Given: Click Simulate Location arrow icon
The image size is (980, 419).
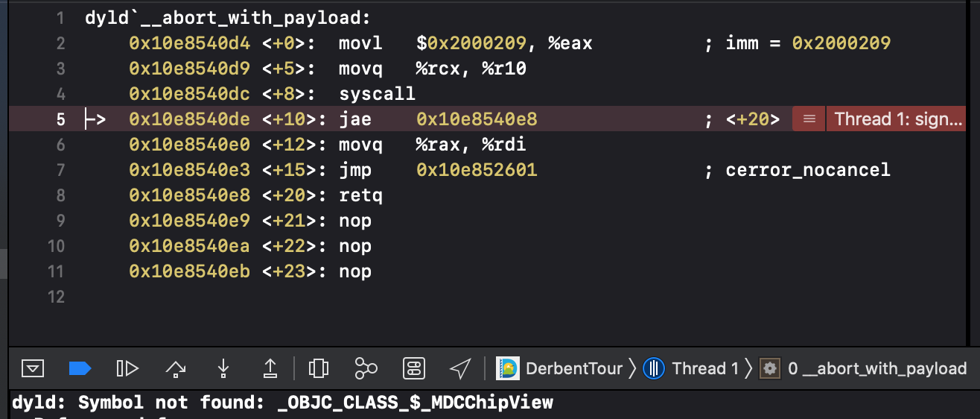Looking at the screenshot, I should (x=461, y=368).
